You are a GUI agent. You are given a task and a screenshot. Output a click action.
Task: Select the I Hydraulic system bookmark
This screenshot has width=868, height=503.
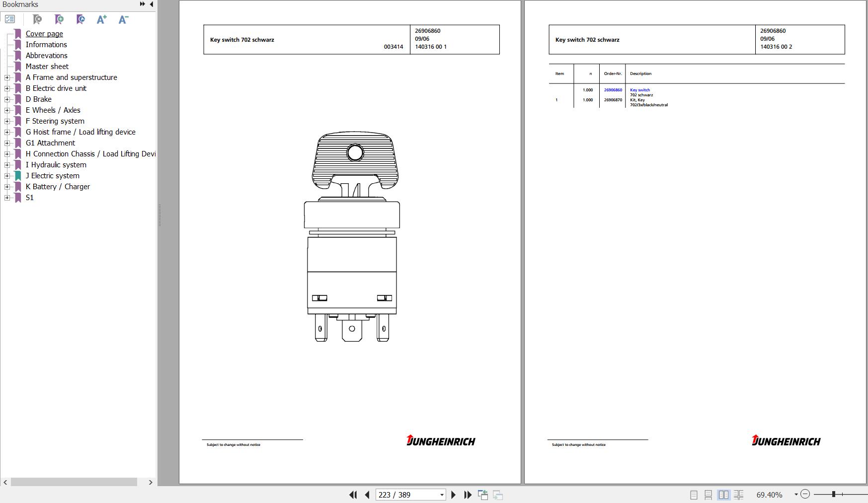click(56, 165)
